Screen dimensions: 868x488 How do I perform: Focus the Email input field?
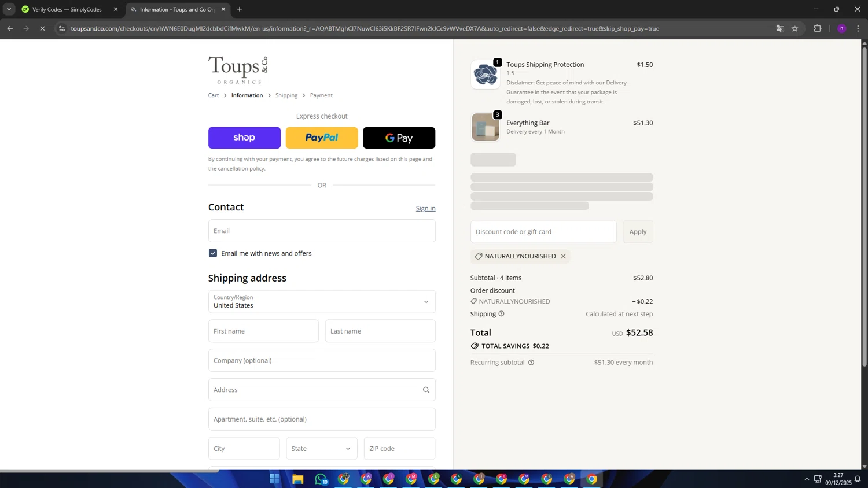coord(322,231)
